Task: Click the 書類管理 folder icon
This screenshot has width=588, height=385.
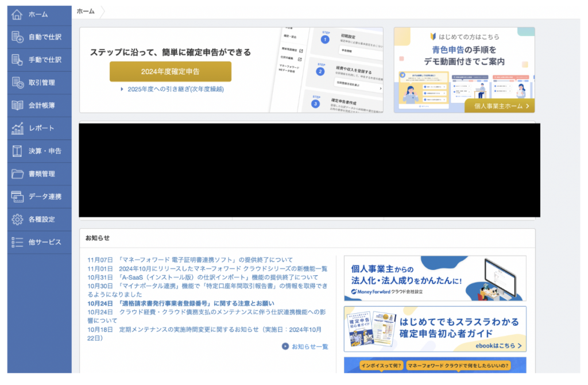Action: pos(17,174)
